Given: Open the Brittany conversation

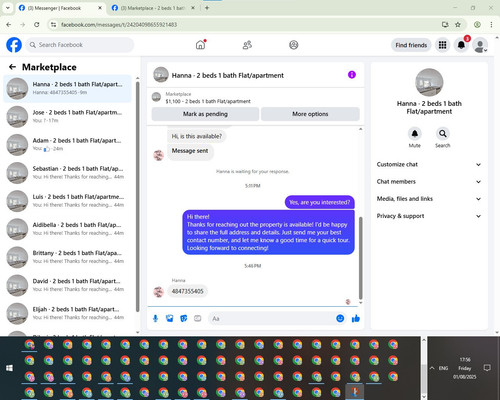Looking at the screenshot, I should [x=68, y=257].
